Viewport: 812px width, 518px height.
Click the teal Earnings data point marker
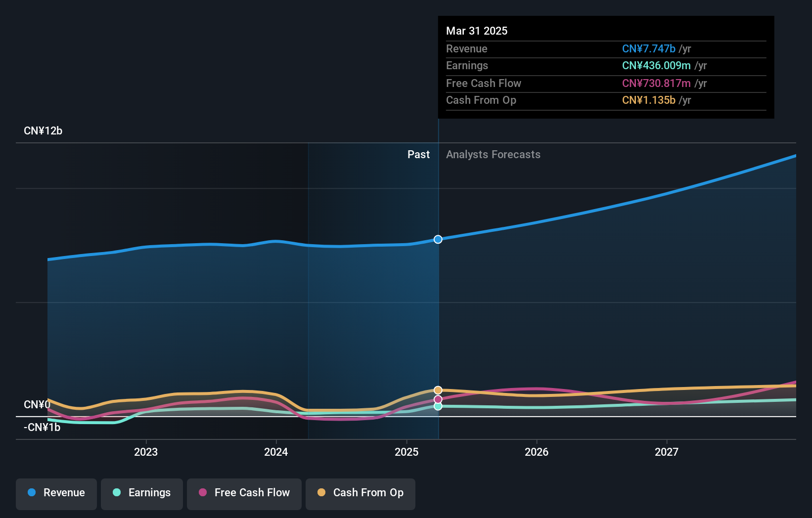438,406
